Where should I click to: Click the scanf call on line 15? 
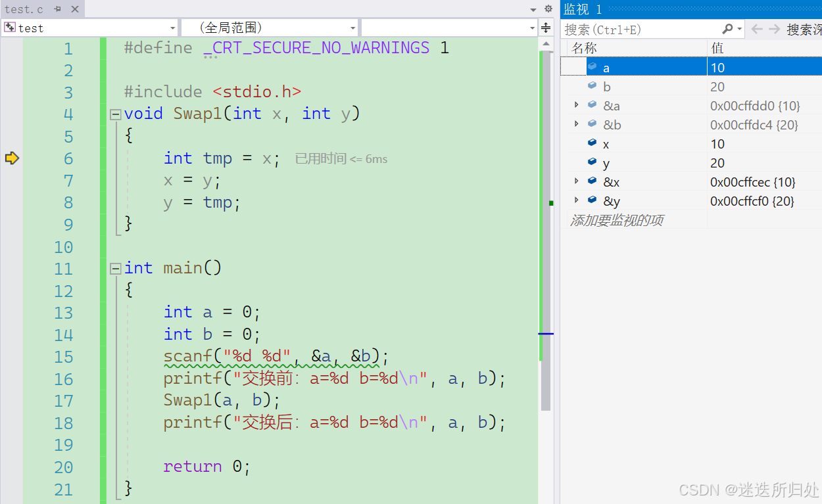pos(276,356)
